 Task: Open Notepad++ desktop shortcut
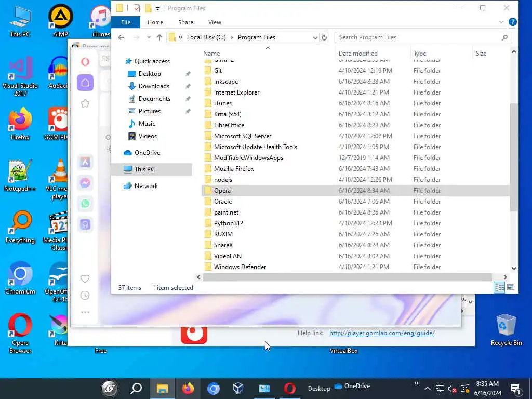(x=20, y=176)
